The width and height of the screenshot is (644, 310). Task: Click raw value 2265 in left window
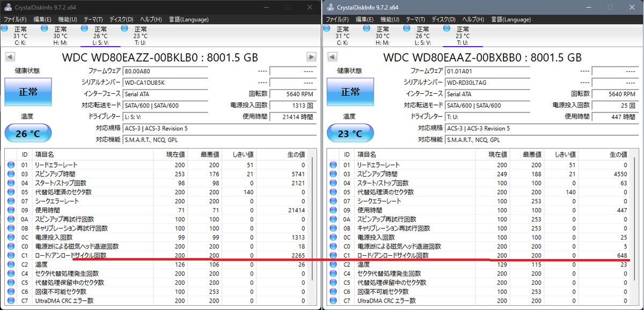pyautogui.click(x=298, y=255)
